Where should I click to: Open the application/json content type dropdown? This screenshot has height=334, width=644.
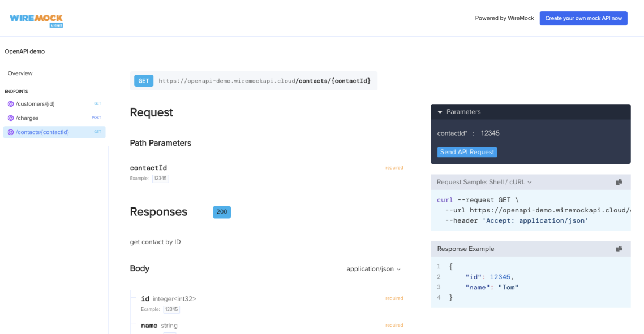coord(373,269)
